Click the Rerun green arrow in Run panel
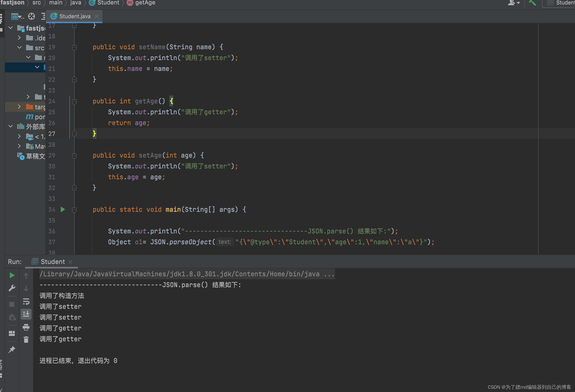The height and width of the screenshot is (392, 575). [12, 275]
